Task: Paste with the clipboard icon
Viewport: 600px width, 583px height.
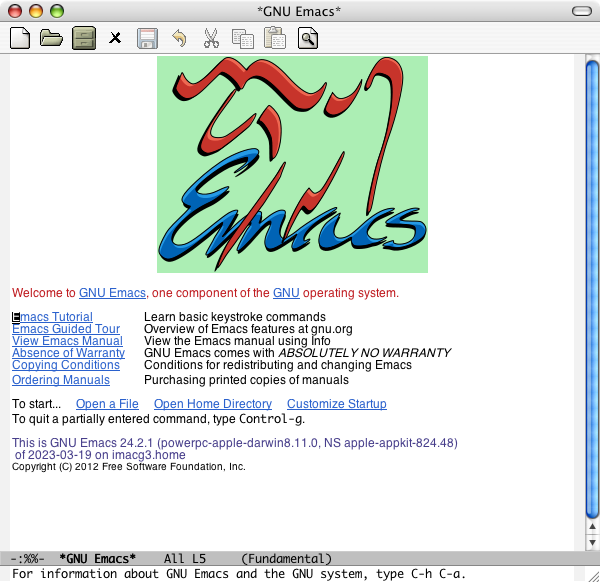Action: point(275,37)
